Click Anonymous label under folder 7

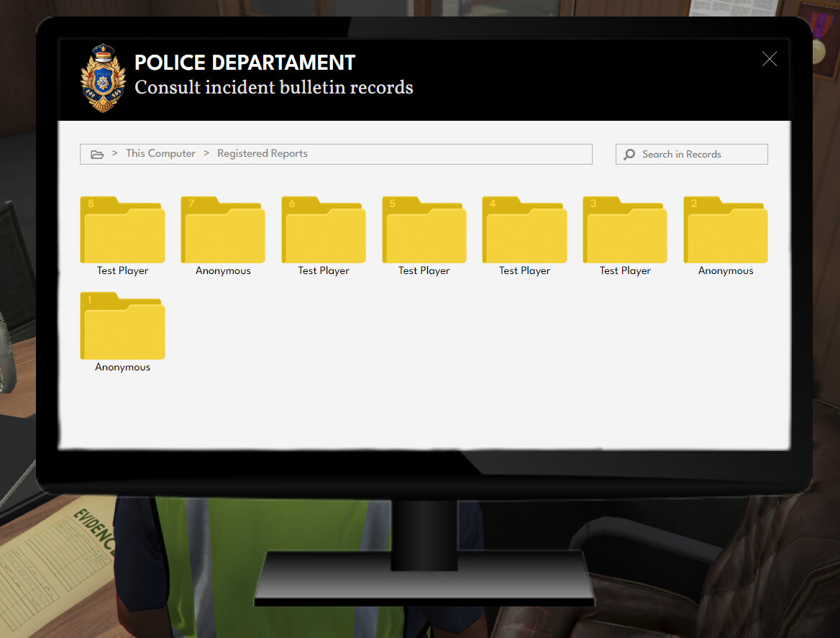[x=223, y=270]
